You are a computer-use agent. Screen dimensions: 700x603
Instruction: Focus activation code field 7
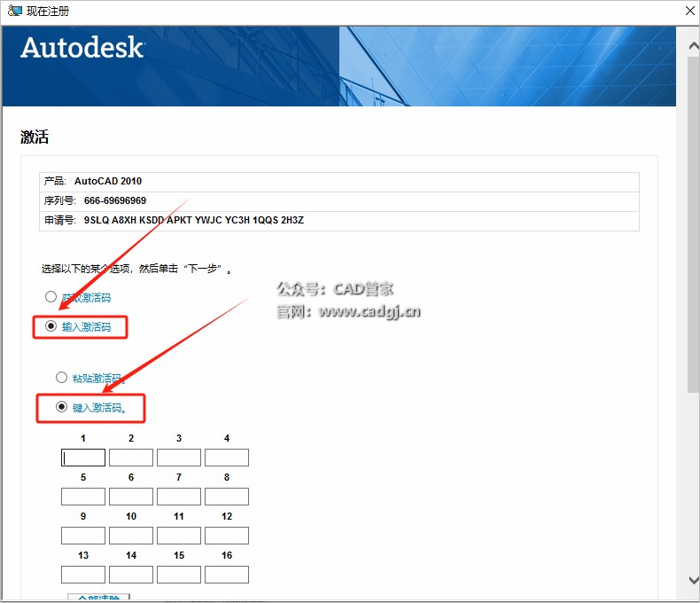coord(179,497)
